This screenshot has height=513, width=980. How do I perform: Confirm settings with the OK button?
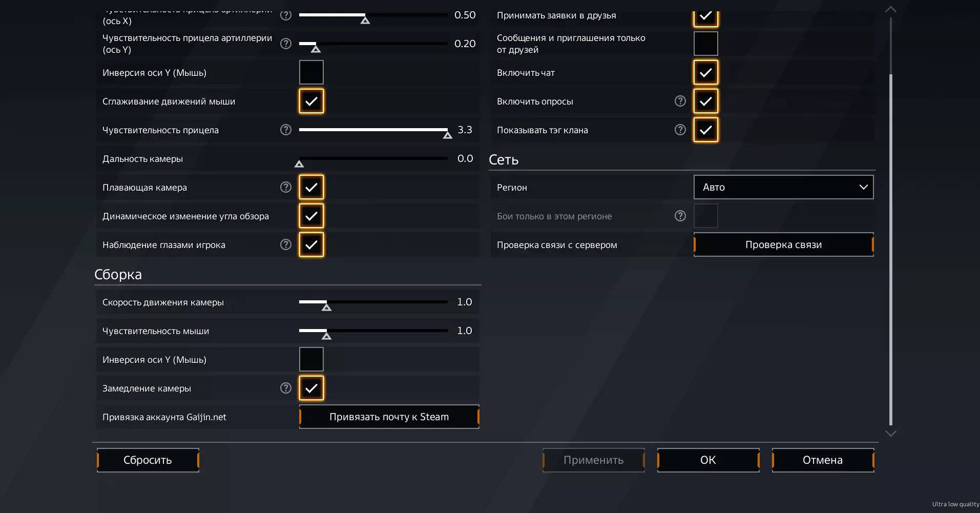[708, 460]
